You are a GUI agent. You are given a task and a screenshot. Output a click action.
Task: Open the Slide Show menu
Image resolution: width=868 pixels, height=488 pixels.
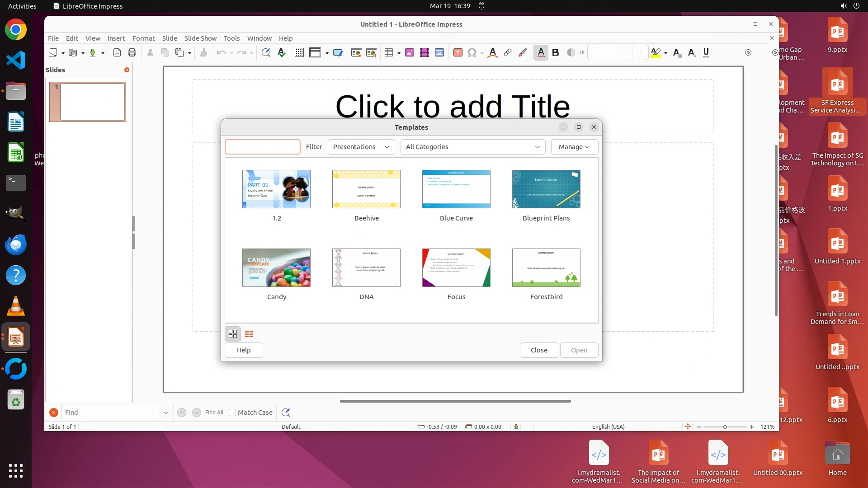pyautogui.click(x=200, y=38)
